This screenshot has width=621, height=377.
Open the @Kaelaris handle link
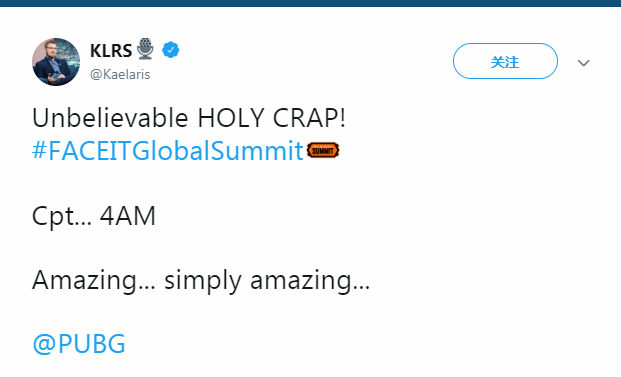[120, 74]
